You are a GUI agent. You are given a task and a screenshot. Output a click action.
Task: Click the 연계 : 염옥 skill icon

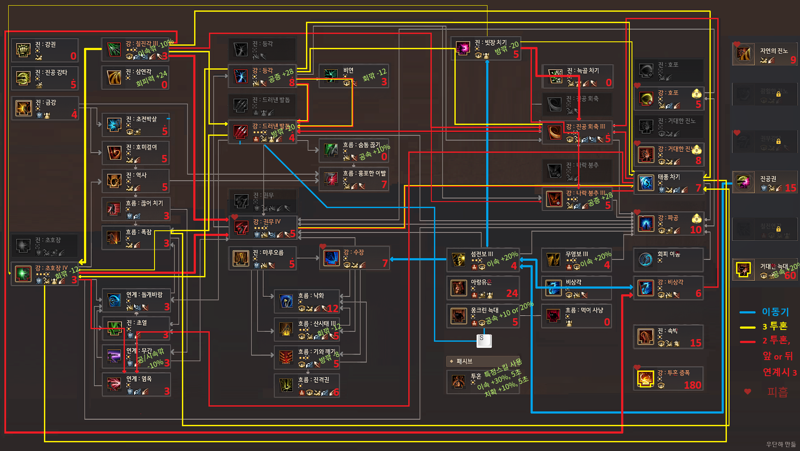coord(114,384)
